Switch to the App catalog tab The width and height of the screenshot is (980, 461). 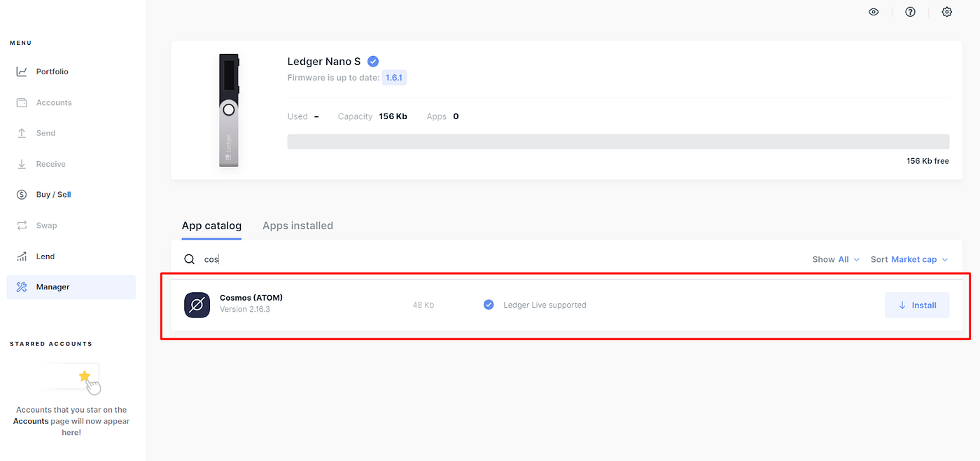pos(211,226)
